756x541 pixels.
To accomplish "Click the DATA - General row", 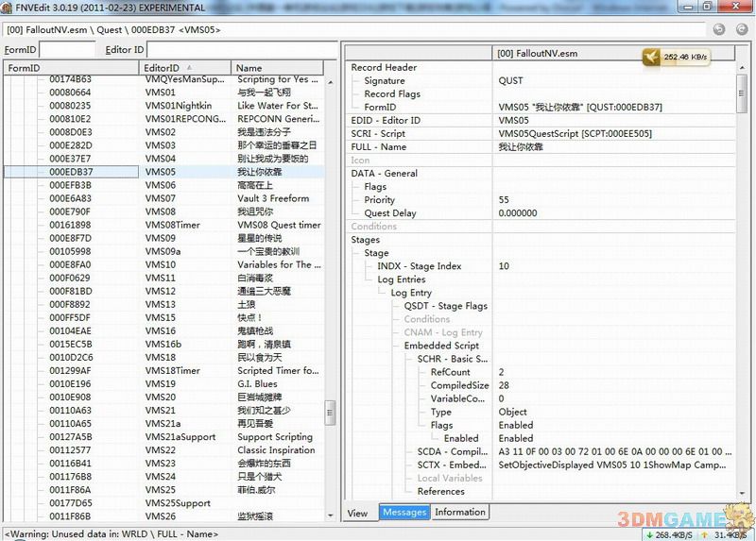I will (541, 174).
